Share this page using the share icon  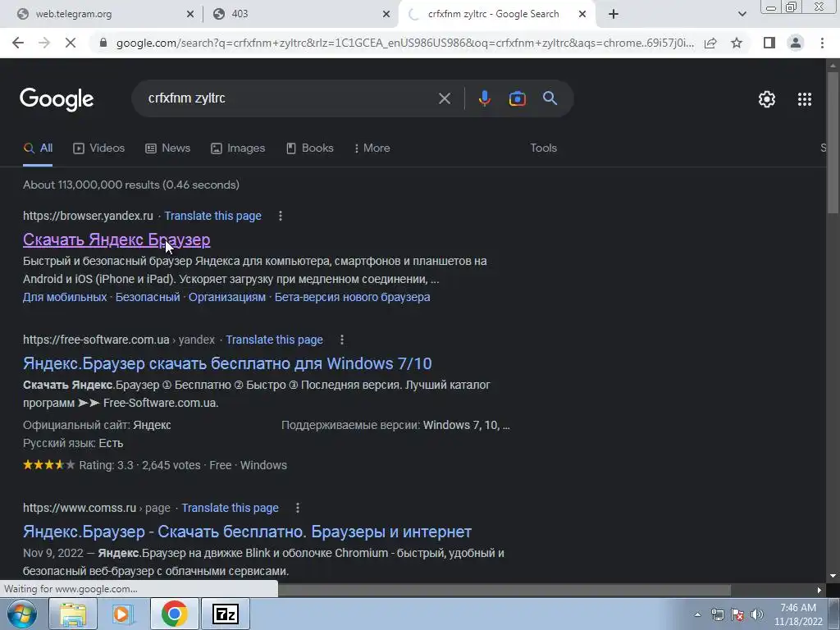pos(710,43)
